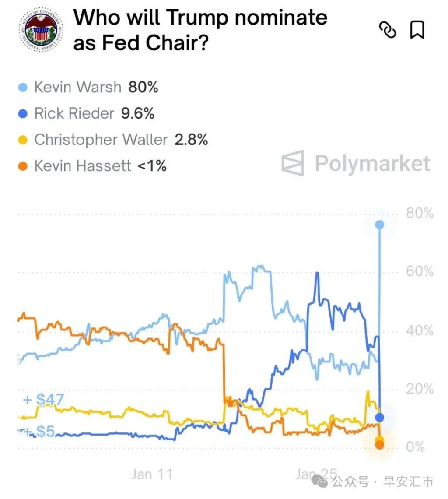Click Kevin Warsh light blue legend dot
This screenshot has height=499, width=448.
(x=24, y=88)
